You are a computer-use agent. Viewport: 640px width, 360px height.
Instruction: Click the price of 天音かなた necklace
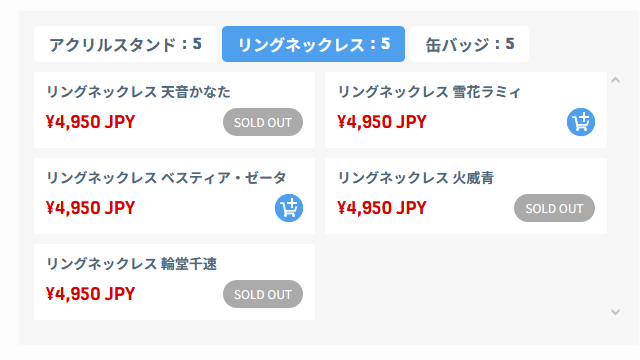point(91,122)
